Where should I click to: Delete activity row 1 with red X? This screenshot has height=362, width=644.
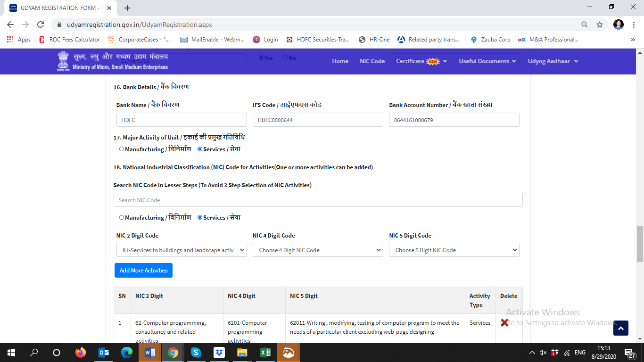[504, 323]
